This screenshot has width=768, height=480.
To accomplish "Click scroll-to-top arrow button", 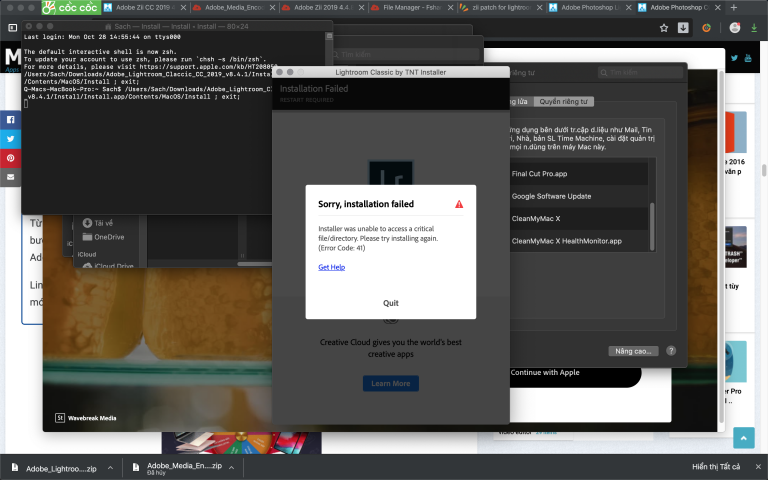I will pos(744,438).
